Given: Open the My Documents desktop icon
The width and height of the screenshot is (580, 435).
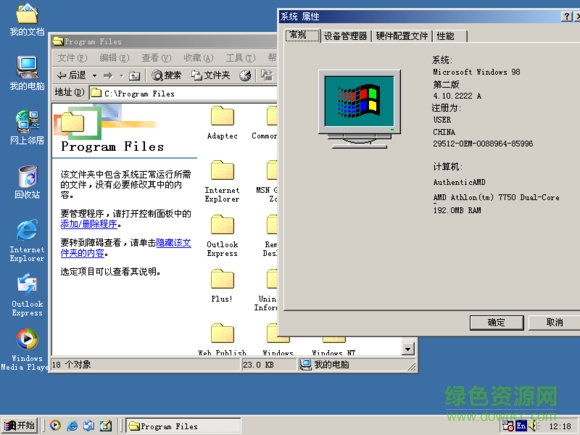Looking at the screenshot, I should click(x=27, y=19).
